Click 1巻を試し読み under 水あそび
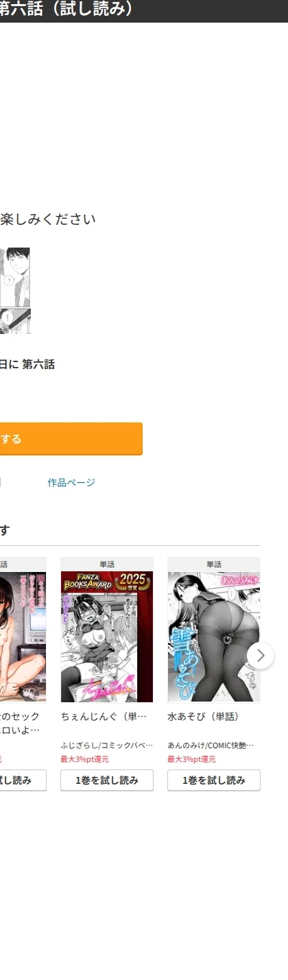288x980 pixels. (x=214, y=780)
